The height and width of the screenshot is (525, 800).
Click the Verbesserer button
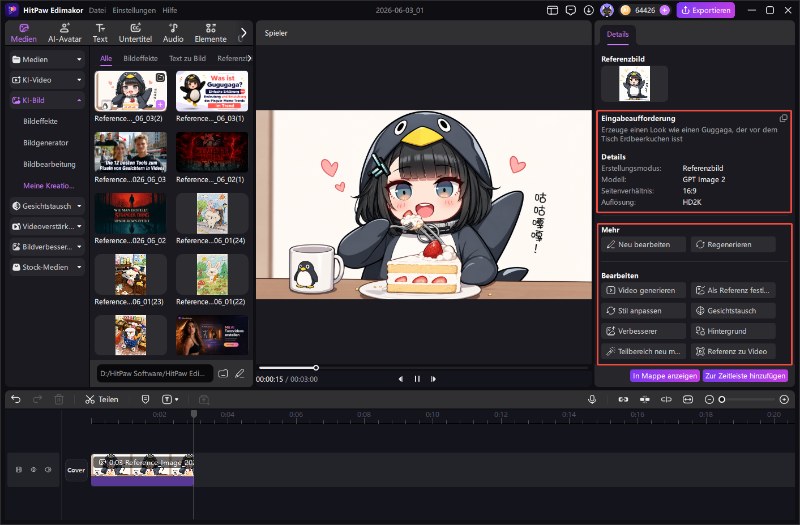coord(643,331)
